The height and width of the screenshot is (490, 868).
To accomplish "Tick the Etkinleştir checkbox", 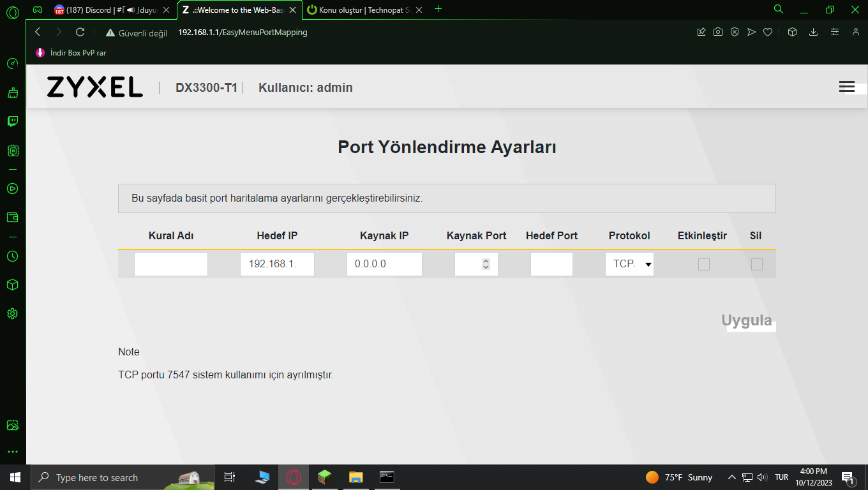I will pyautogui.click(x=704, y=264).
